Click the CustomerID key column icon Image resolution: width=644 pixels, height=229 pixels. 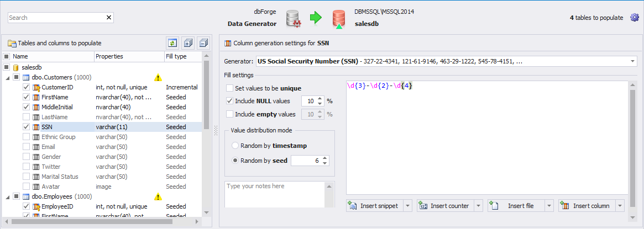(x=36, y=87)
